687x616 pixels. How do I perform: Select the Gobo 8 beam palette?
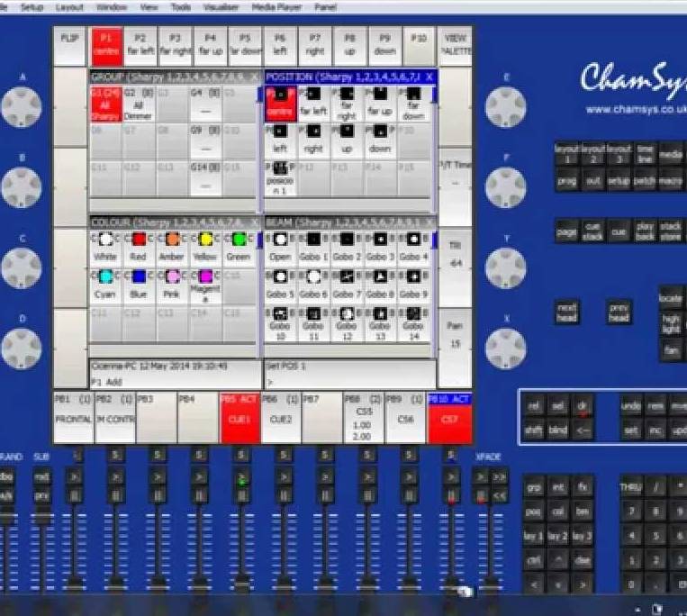380,285
